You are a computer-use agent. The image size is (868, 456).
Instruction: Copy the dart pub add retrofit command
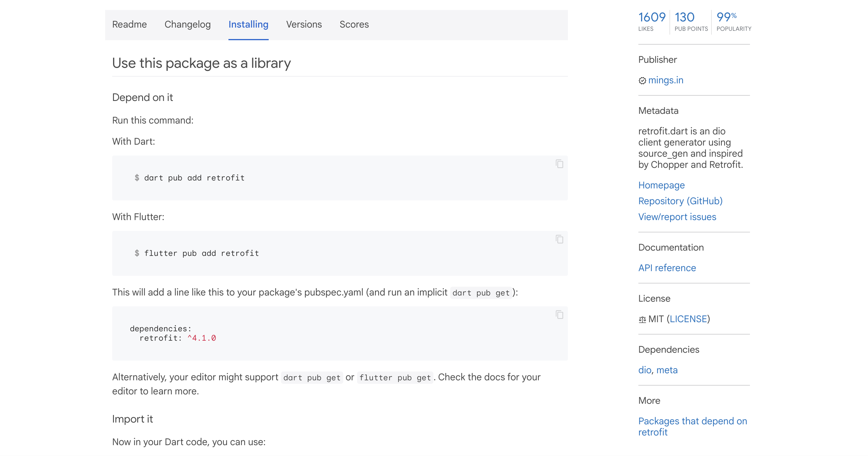pos(559,164)
